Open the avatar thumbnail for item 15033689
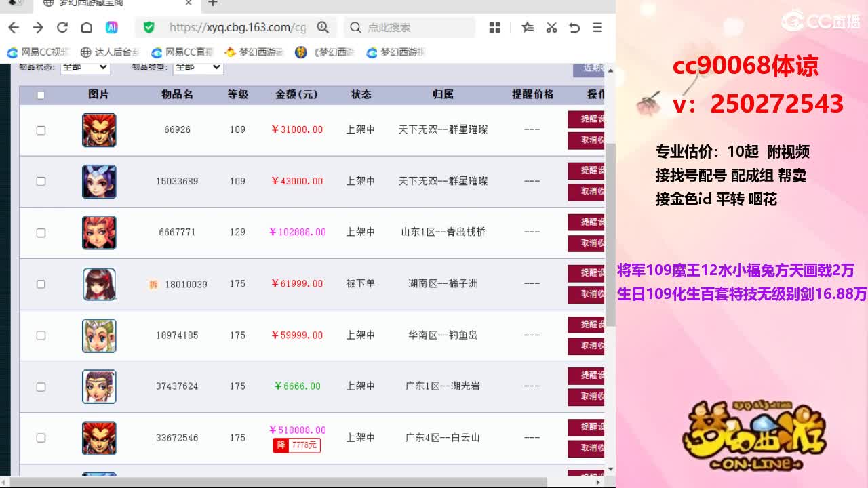Viewport: 868px width, 488px height. tap(99, 182)
